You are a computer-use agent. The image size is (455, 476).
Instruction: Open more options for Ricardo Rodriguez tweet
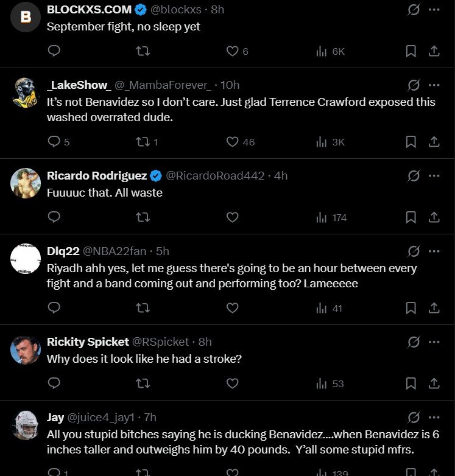(x=434, y=176)
